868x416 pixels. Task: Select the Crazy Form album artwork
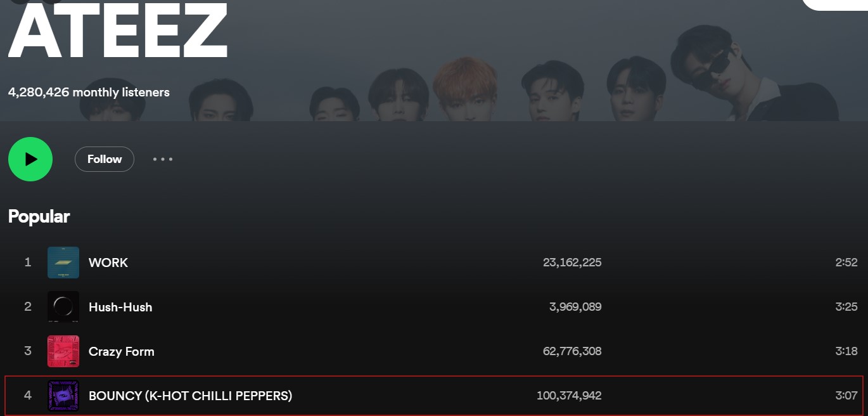tap(63, 351)
